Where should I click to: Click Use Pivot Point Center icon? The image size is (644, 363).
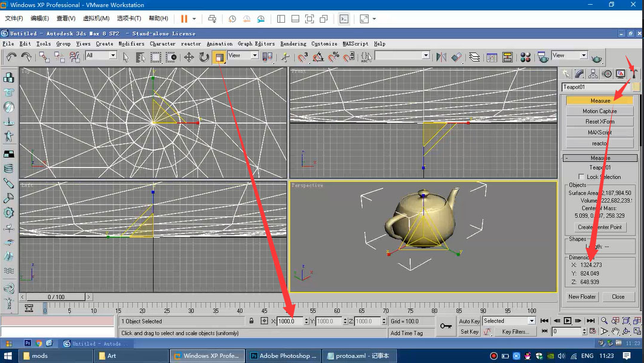point(268,57)
